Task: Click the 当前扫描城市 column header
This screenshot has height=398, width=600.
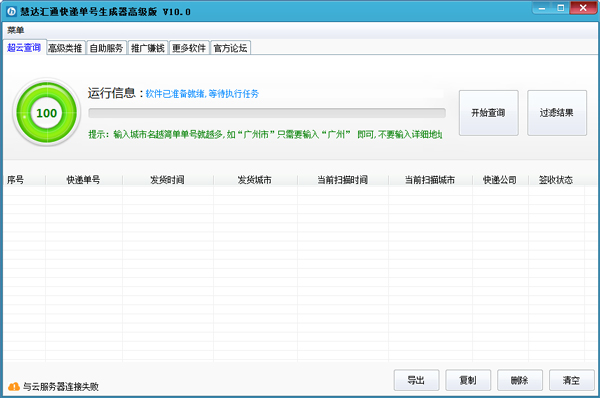Action: [430, 180]
